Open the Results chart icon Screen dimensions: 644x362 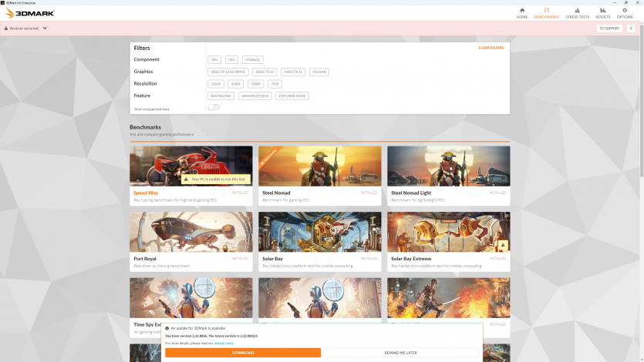point(602,11)
